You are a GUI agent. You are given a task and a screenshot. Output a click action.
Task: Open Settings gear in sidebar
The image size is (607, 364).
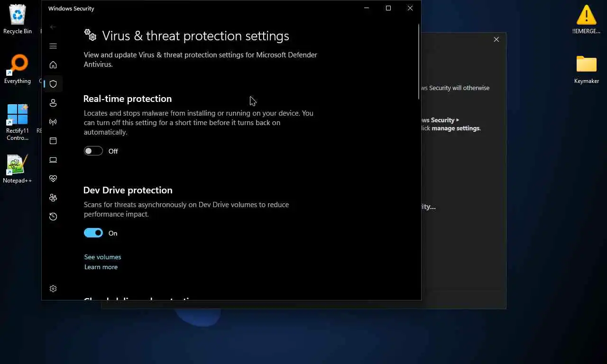pyautogui.click(x=53, y=289)
